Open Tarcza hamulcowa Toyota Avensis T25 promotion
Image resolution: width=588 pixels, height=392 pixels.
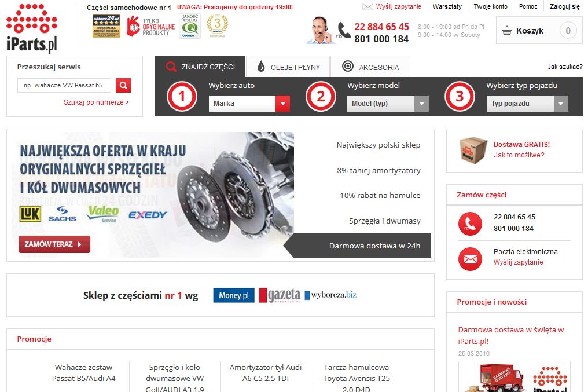click(357, 378)
